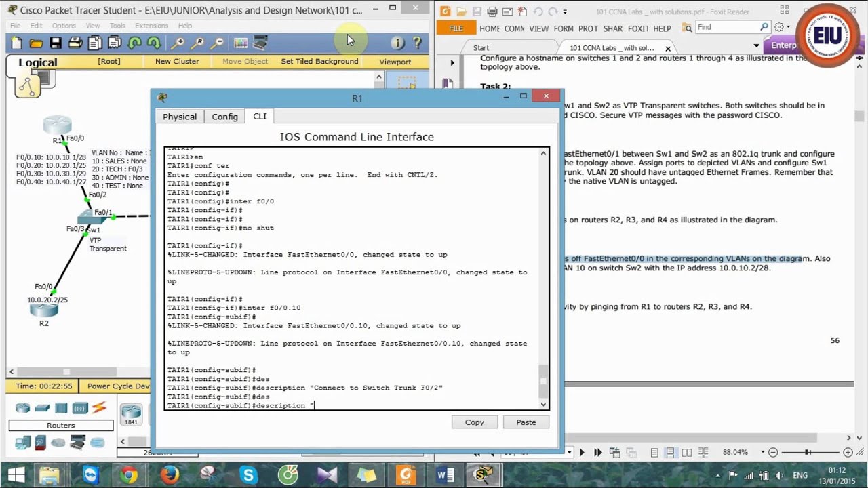Select the CLI tab of R1
868x488 pixels.
click(260, 116)
